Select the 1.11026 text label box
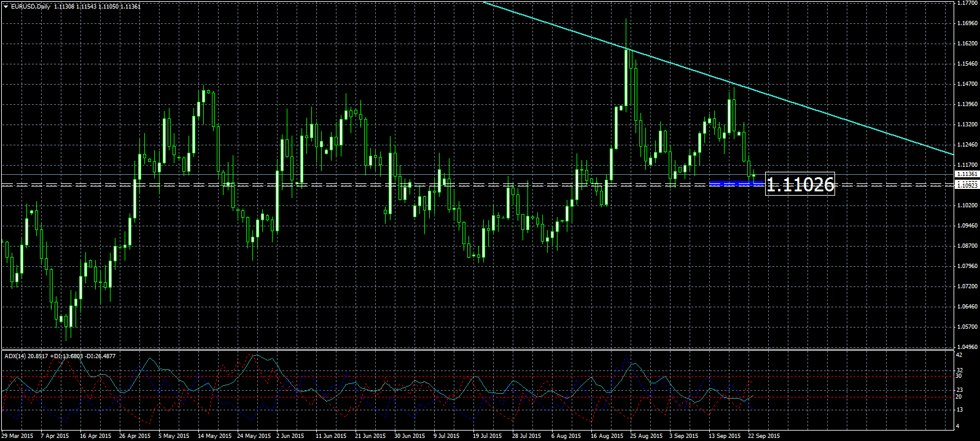This screenshot has height=441, width=980. [800, 184]
